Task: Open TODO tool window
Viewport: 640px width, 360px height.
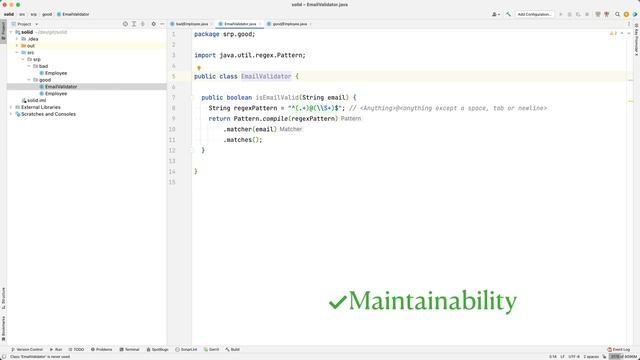Action: [x=76, y=349]
